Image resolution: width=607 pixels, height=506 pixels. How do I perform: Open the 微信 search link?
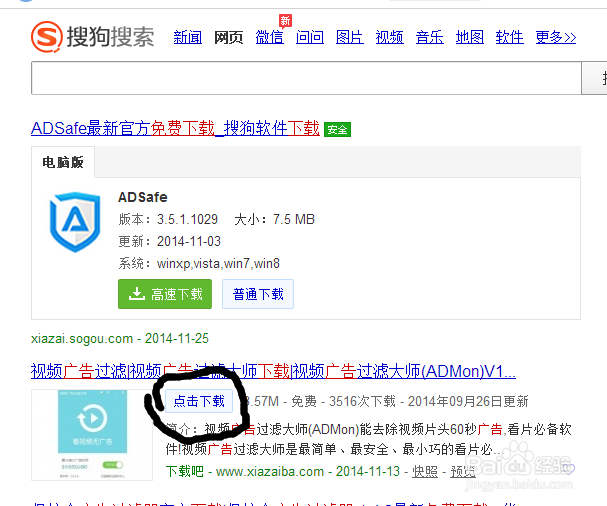[x=269, y=38]
